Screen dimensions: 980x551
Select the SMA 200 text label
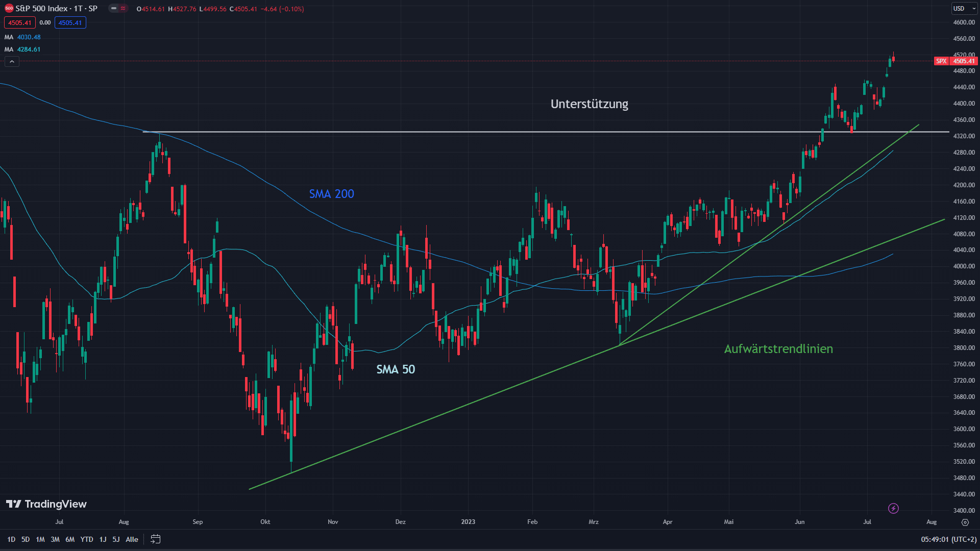[331, 194]
